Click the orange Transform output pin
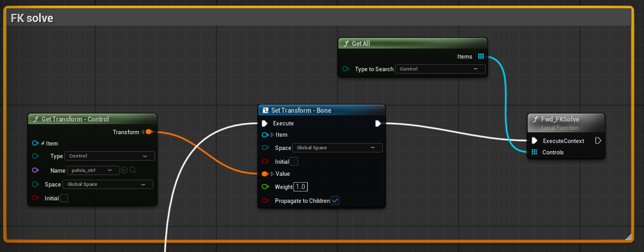Image resolution: width=644 pixels, height=252 pixels. click(x=149, y=132)
